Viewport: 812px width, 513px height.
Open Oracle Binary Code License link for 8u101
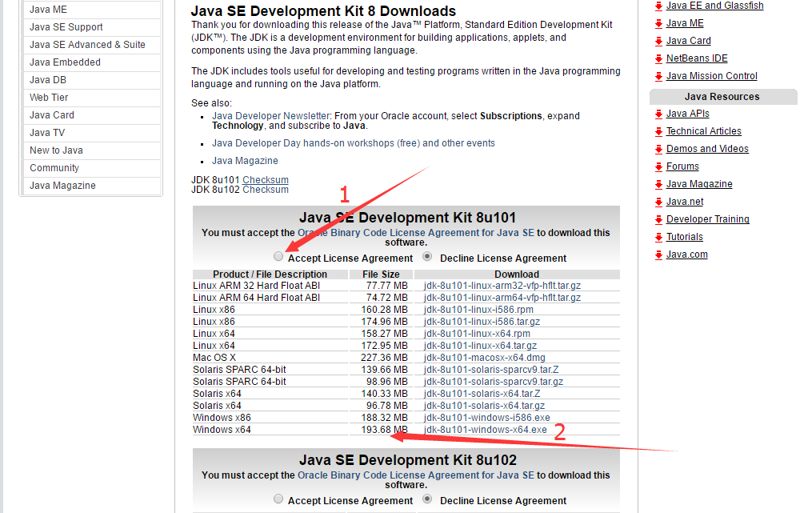(416, 233)
